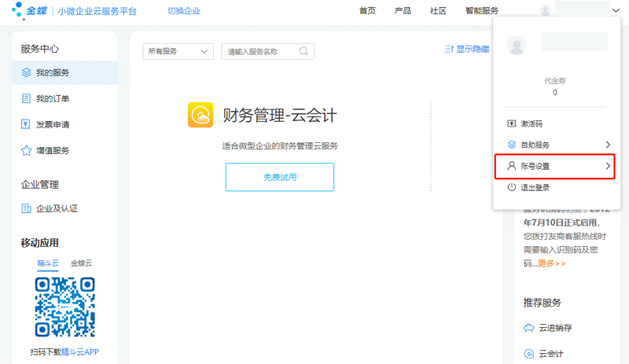Click the 显示隐藏 link

click(x=473, y=49)
